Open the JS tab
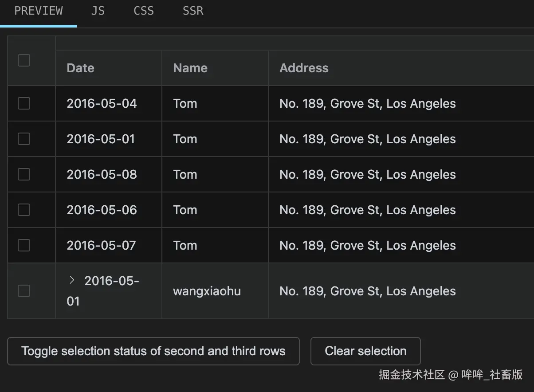Screen dimensions: 534x392 (98, 11)
